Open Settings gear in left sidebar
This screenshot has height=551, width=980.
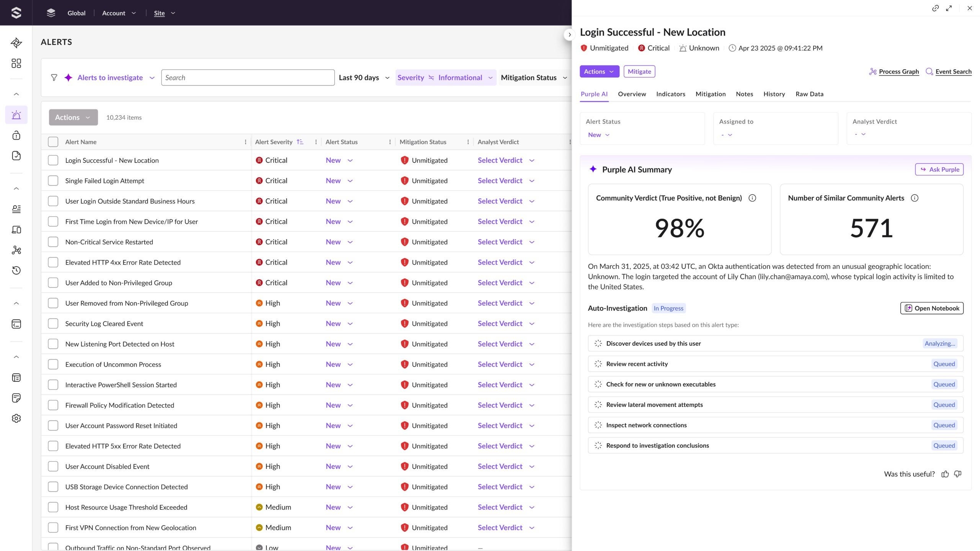pos(16,418)
